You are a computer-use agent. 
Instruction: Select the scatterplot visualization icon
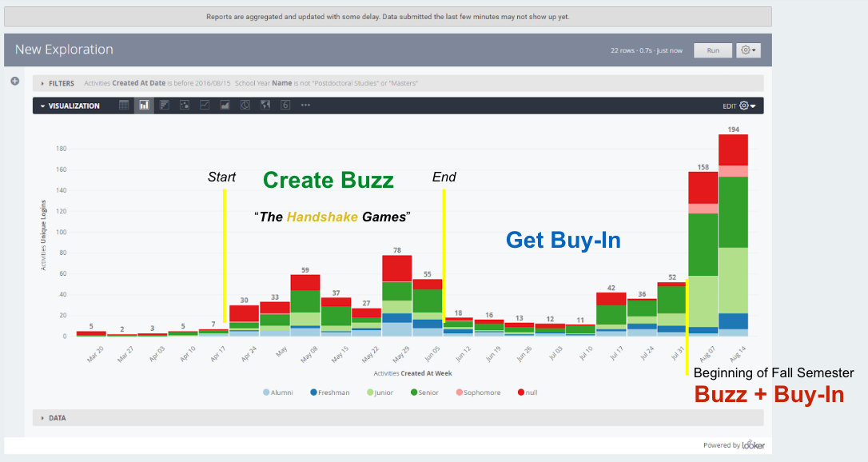tap(185, 106)
